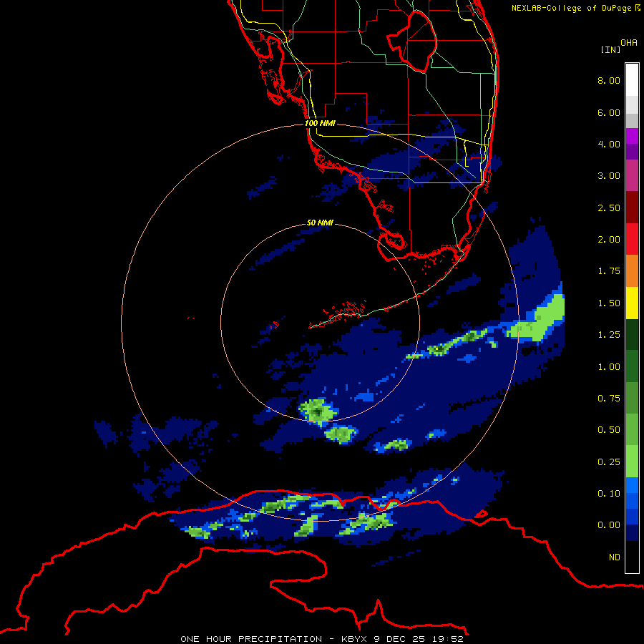This screenshot has height=644, width=644.
Task: Click the 50 NMI range ring label
Action: click(320, 223)
